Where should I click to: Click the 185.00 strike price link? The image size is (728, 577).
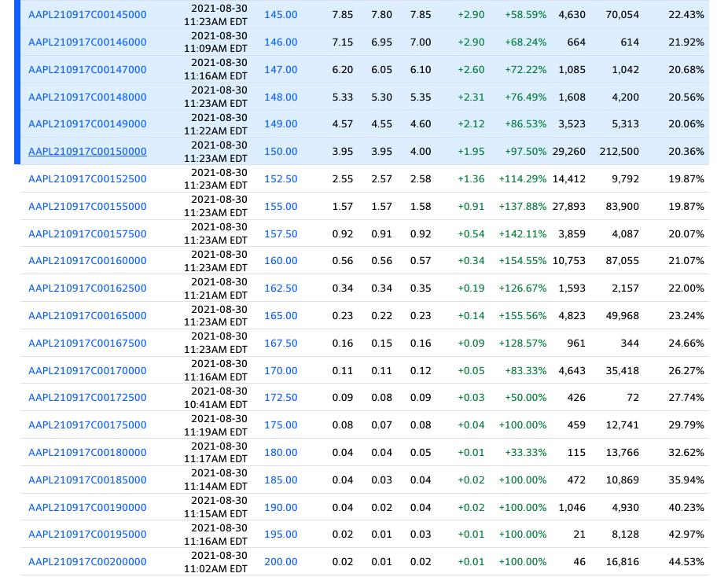[281, 480]
